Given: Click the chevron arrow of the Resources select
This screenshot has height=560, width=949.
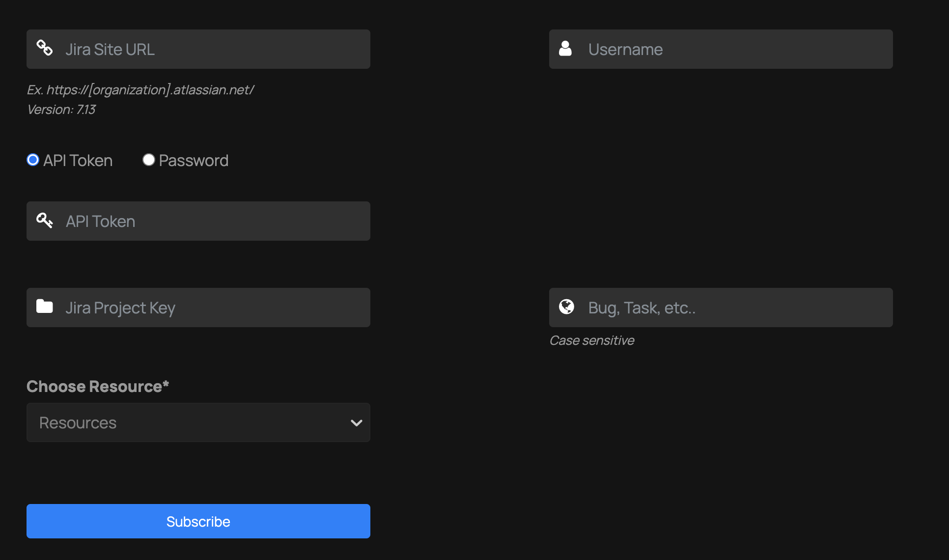Looking at the screenshot, I should click(x=357, y=423).
